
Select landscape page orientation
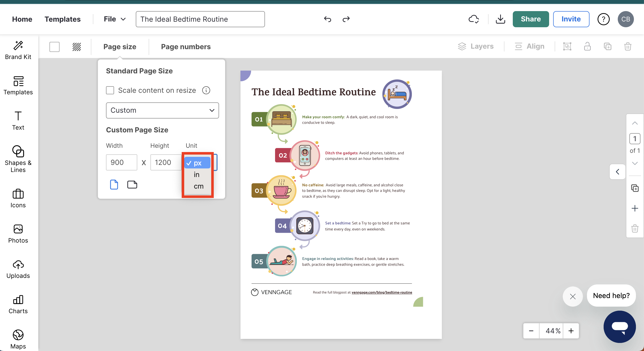coord(132,185)
